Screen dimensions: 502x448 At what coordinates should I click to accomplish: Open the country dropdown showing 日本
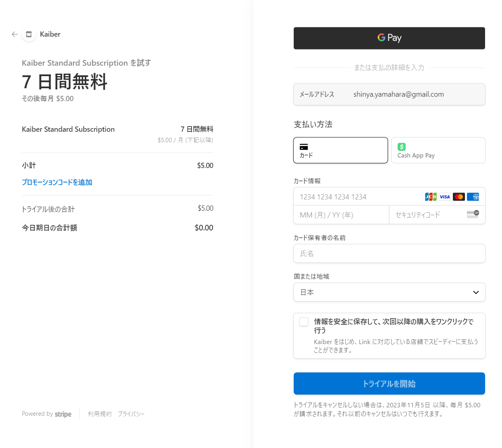click(x=383, y=292)
